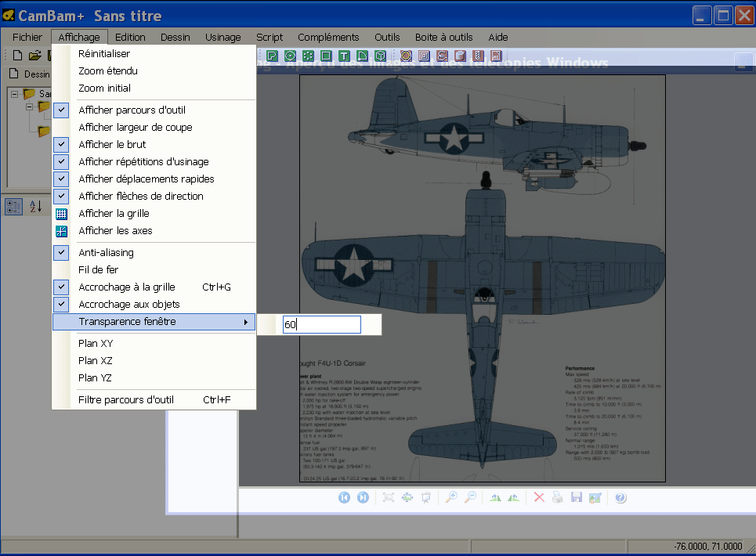Switch view to Plan XY
Screen dimensions: 756x556
(x=154, y=344)
